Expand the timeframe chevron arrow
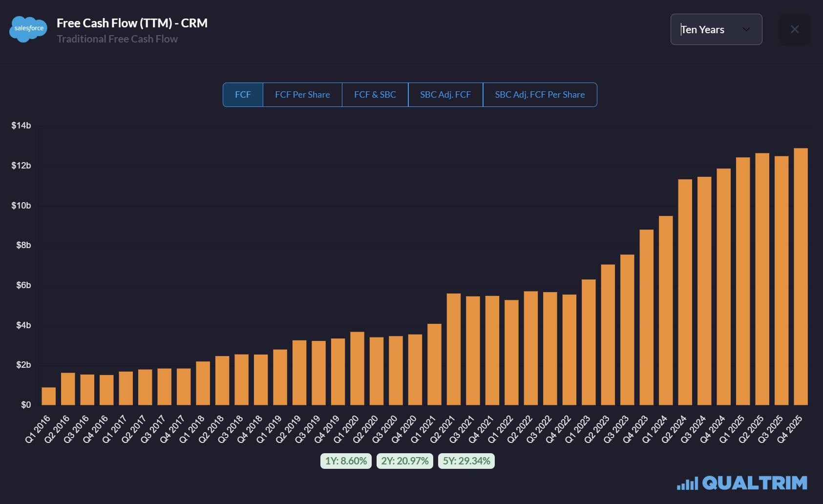Image resolution: width=823 pixels, height=504 pixels. 746,29
